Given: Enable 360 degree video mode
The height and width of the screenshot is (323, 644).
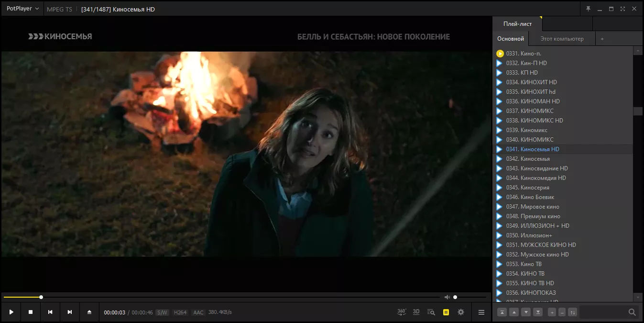Looking at the screenshot, I should pos(402,312).
